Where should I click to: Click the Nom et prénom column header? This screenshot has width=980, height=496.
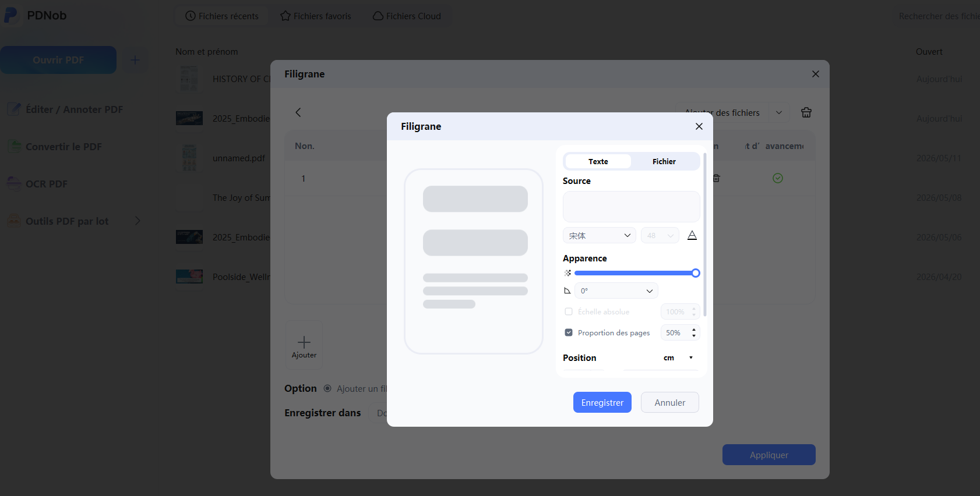point(206,51)
